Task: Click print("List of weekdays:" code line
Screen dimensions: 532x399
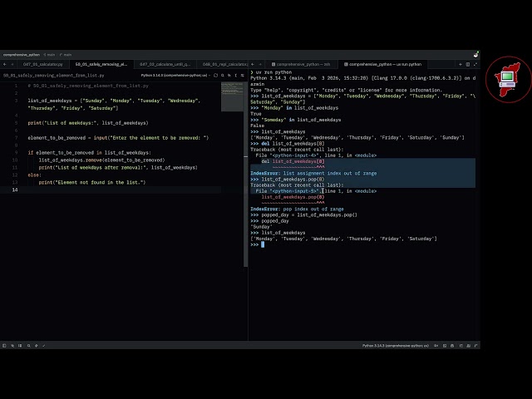Action: pyautogui.click(x=88, y=123)
